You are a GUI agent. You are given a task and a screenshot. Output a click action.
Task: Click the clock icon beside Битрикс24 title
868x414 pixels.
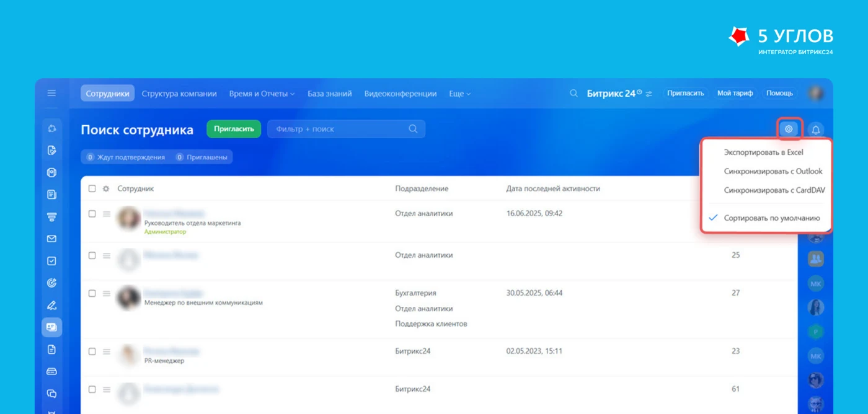click(639, 92)
